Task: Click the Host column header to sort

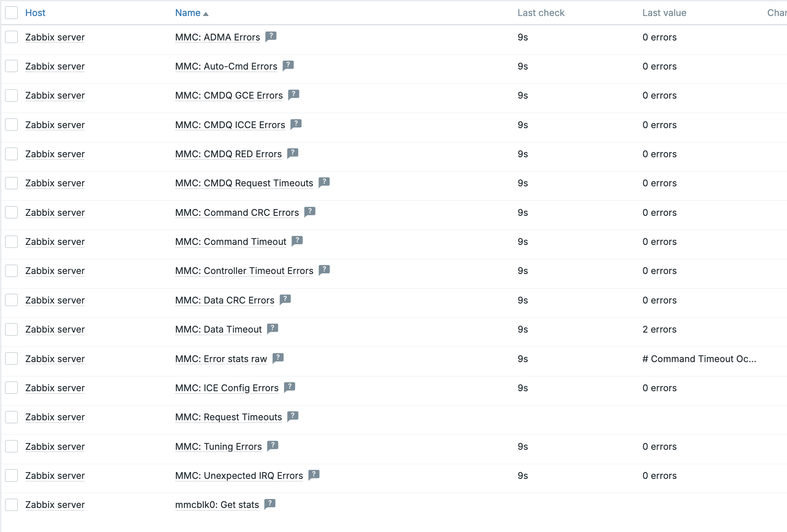Action: 35,13
